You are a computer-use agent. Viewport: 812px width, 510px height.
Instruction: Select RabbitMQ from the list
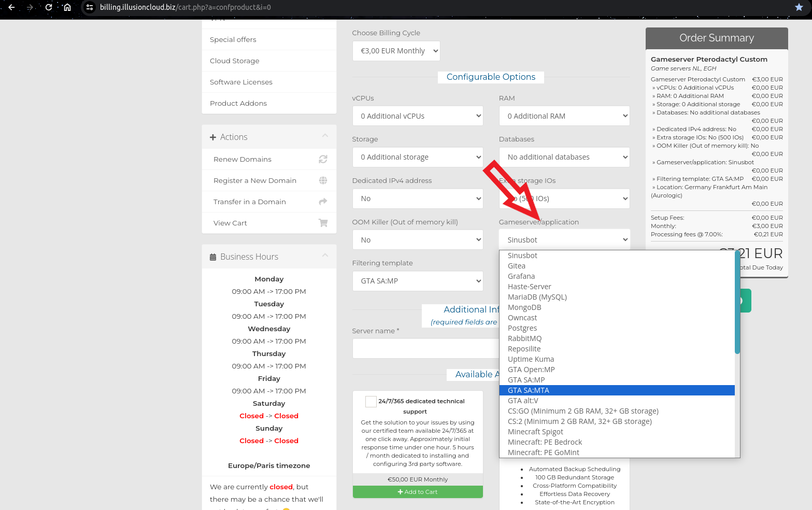(617, 338)
